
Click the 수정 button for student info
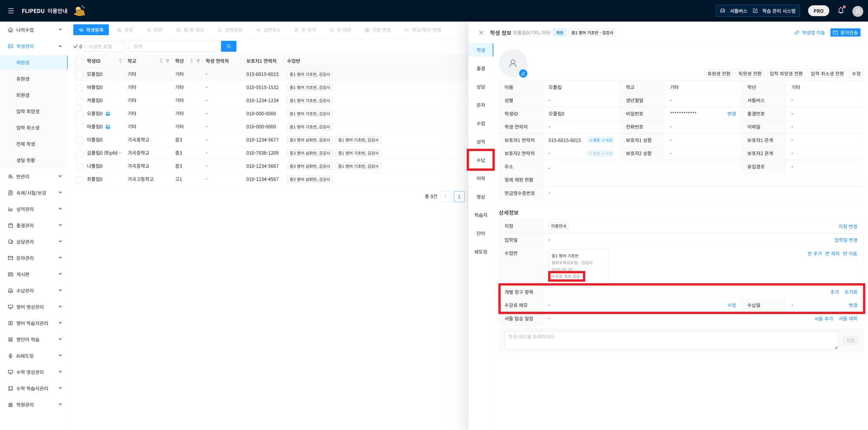click(856, 74)
